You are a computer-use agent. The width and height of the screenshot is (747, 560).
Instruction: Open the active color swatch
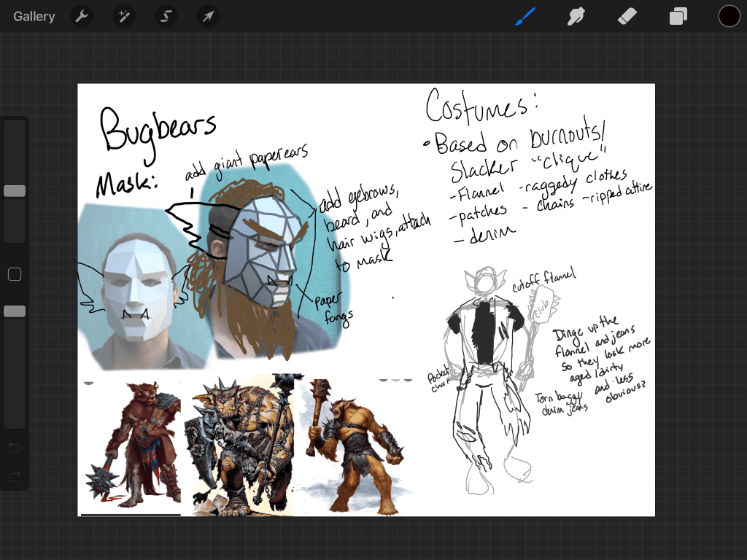729,16
